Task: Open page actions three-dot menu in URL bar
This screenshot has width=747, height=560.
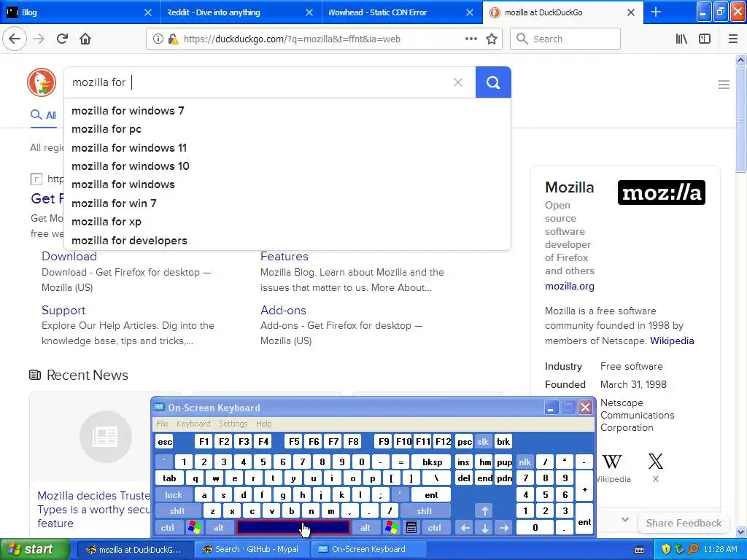Action: pyautogui.click(x=471, y=39)
